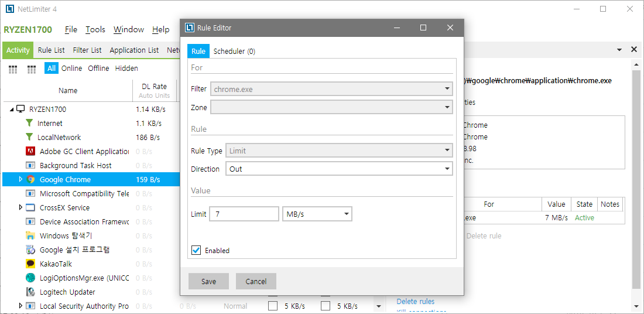Uncheck the Enabled checkbox in Rule Editor
This screenshot has width=644, height=314.
[196, 250]
